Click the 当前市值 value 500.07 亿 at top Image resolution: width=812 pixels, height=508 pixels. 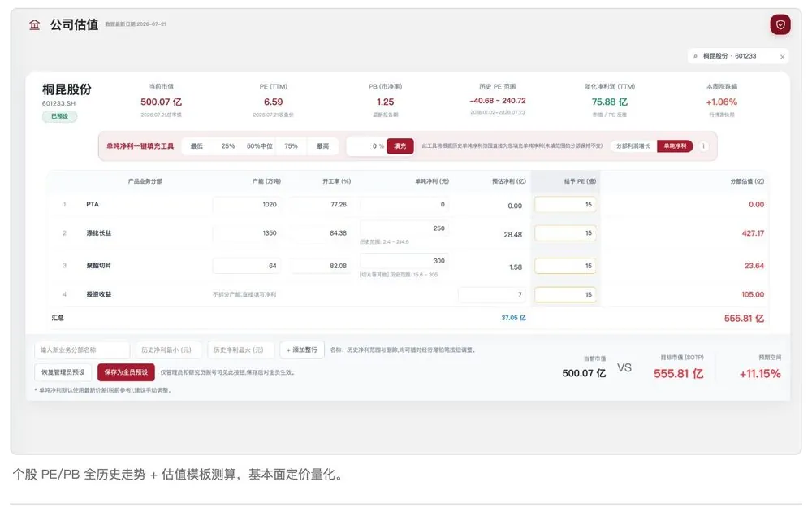click(x=161, y=102)
